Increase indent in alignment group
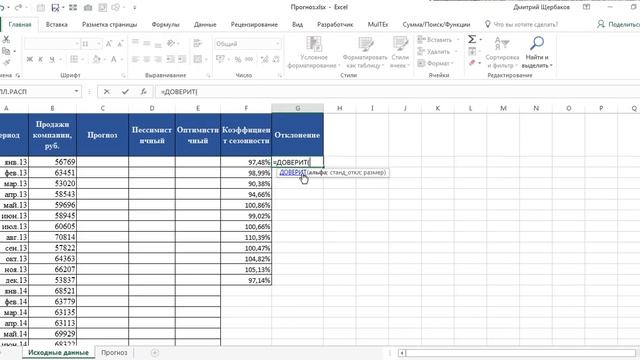Viewport: 640px width, 360px height. (x=182, y=60)
